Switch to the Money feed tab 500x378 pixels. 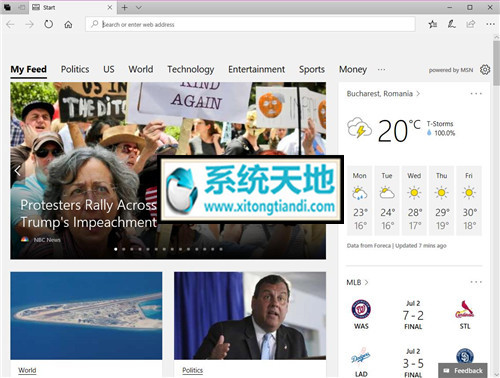(353, 69)
